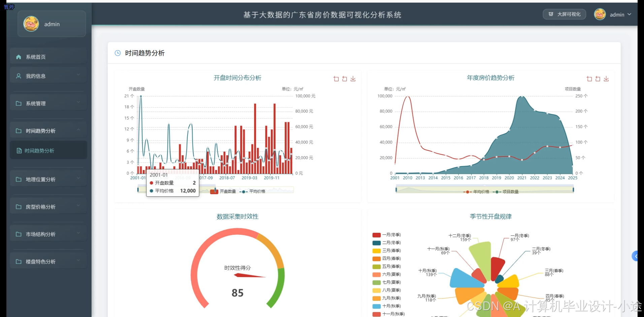Expand 房型价格分析 menu chevron

(x=78, y=205)
